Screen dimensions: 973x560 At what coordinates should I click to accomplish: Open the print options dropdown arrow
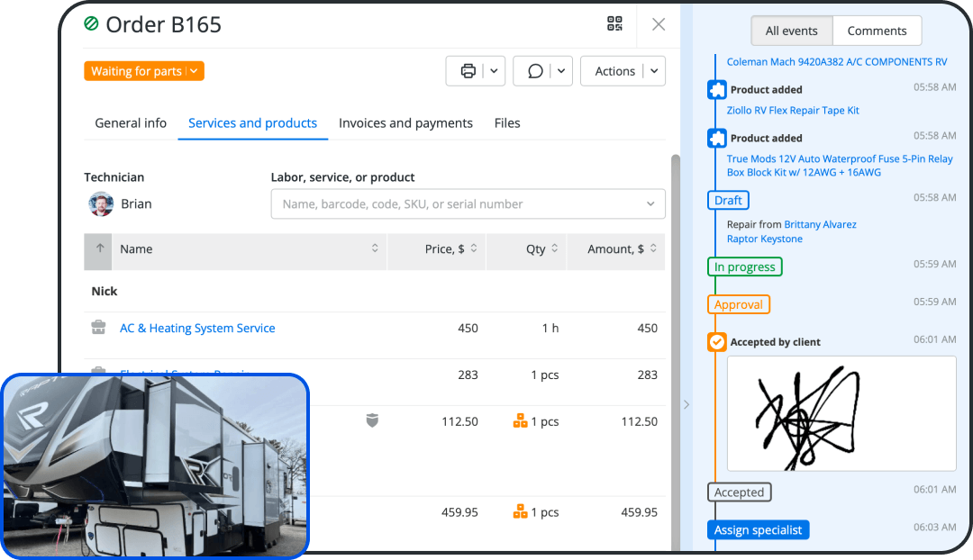(x=494, y=71)
